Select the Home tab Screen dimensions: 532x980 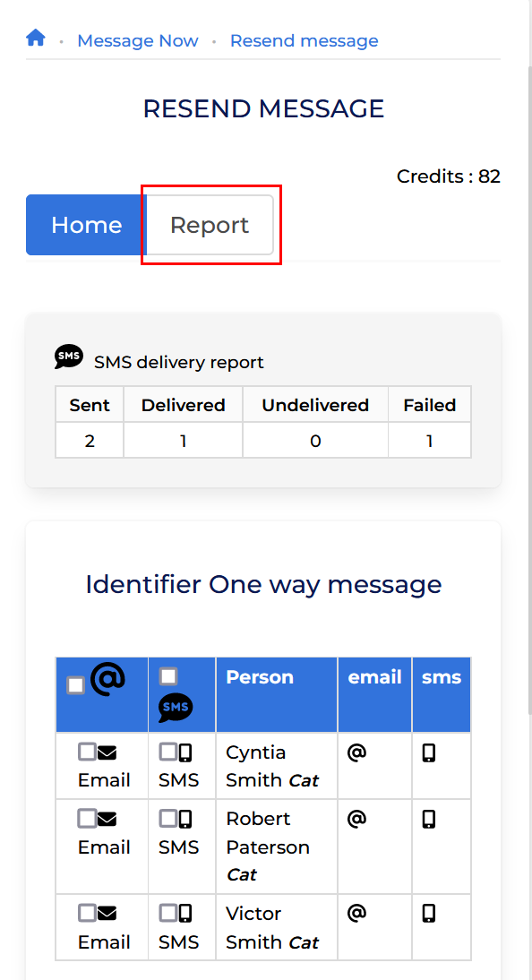[x=86, y=225]
